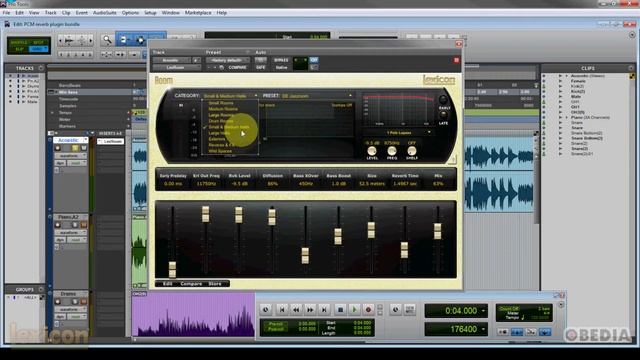
Task: Click the Early reflections knob
Action: (x=443, y=100)
